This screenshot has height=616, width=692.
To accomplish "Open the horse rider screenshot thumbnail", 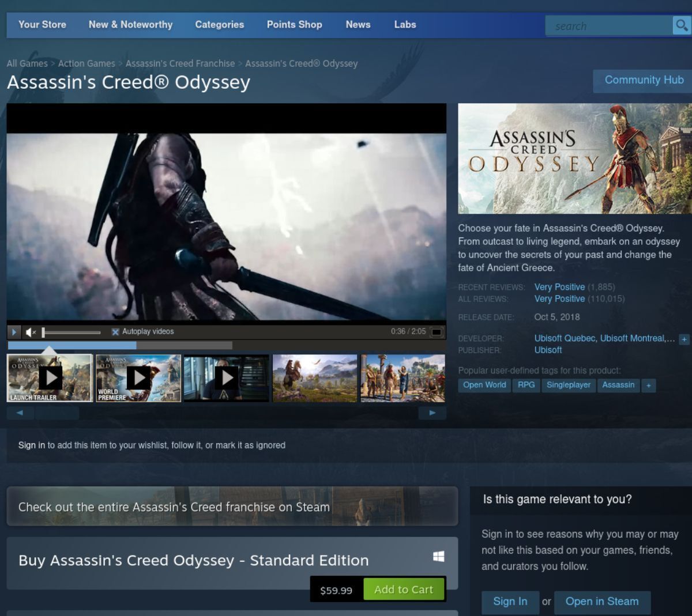I will [315, 378].
